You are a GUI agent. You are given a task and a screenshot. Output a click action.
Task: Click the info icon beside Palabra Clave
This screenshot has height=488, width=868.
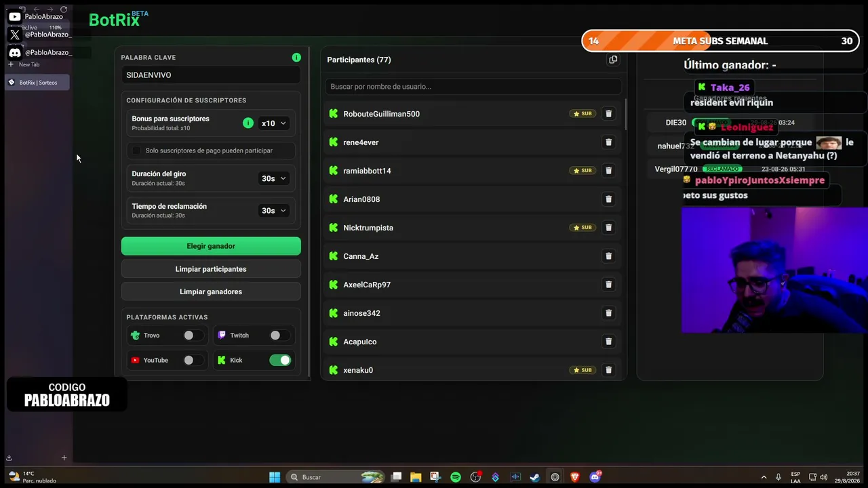296,58
